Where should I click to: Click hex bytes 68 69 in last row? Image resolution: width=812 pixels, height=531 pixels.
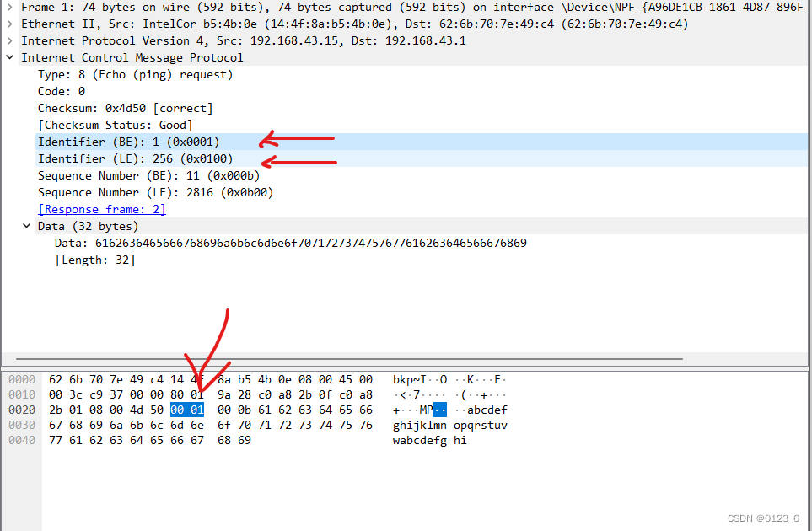tap(234, 440)
